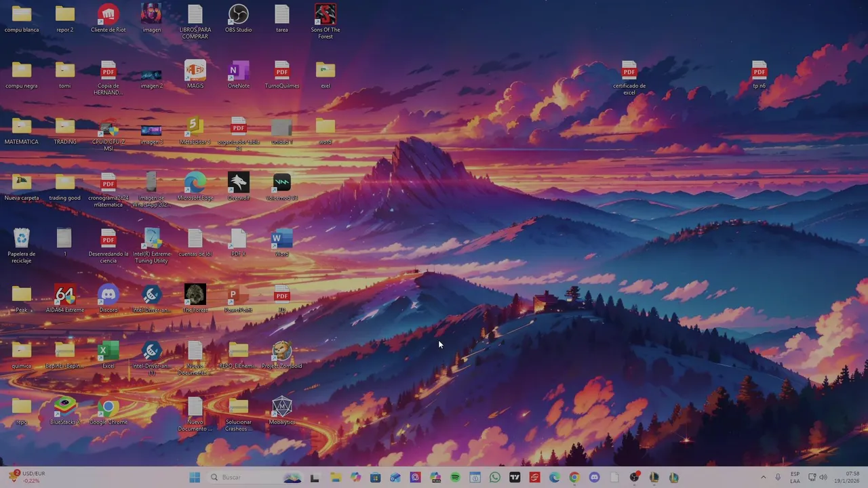Screen dimensions: 868x488
Task: Select the cuentas de lol text file
Action: click(195, 243)
